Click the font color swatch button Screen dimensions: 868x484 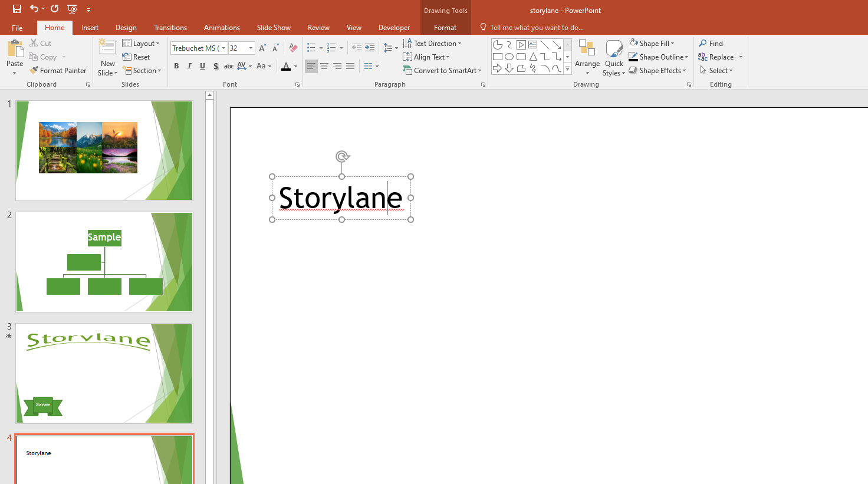tap(286, 67)
